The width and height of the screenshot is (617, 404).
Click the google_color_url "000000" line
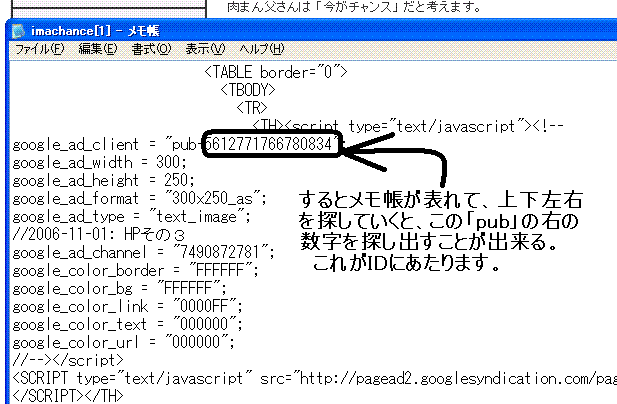tap(124, 342)
